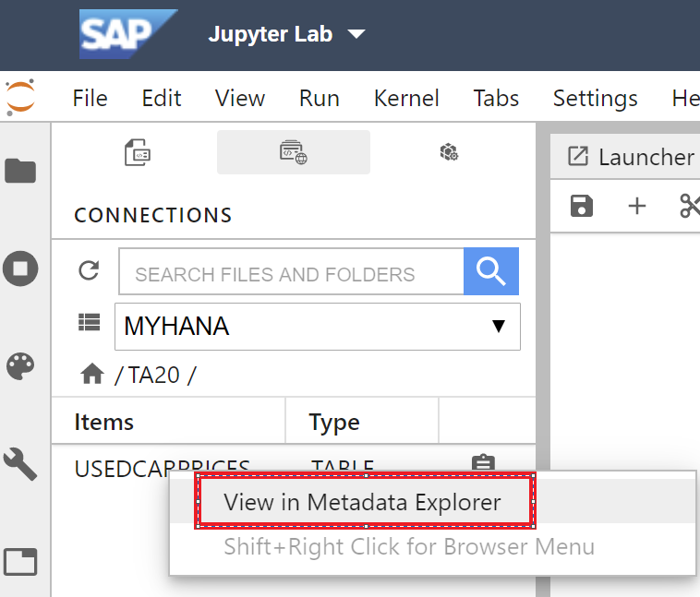This screenshot has height=597, width=700.
Task: Open the Edit menu
Action: point(162,98)
